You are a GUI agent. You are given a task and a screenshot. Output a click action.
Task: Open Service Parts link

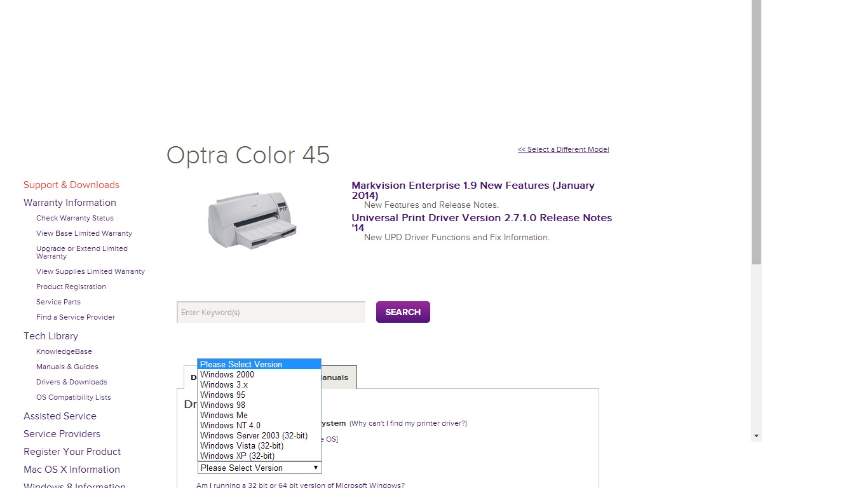point(58,302)
